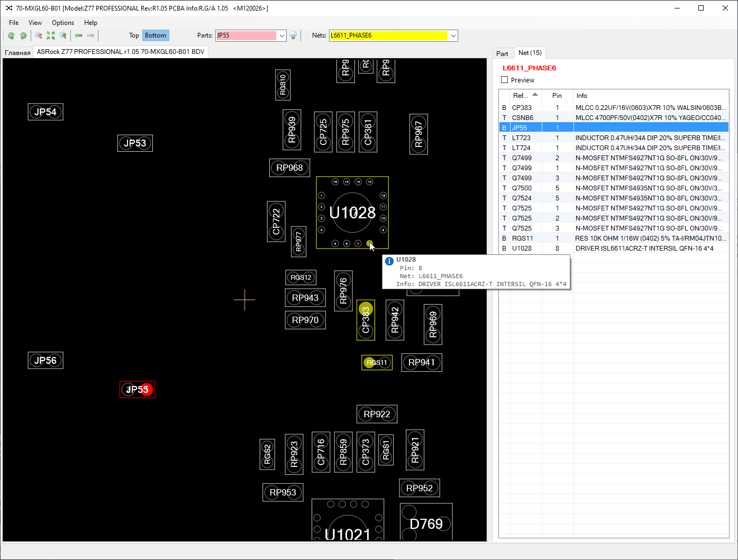The image size is (738, 560).
Task: Switch to the Bottom side view
Action: [156, 35]
